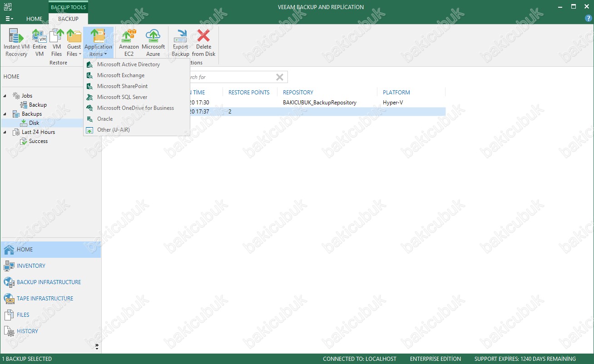594x364 pixels.
Task: Select Last 24 Hours tree item
Action: point(38,132)
